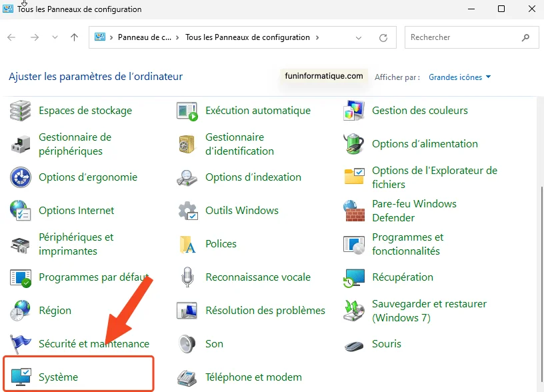Click the back navigation arrow
Image resolution: width=544 pixels, height=392 pixels.
(11, 37)
